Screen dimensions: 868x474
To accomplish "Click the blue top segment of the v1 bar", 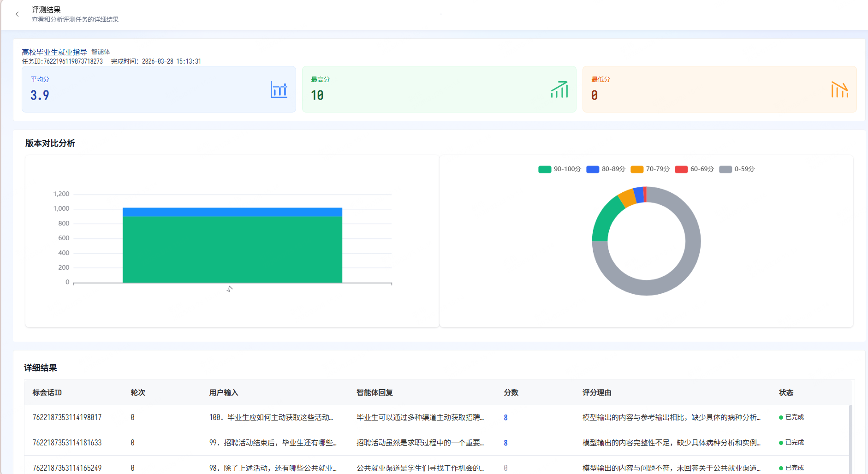I will [x=232, y=212].
